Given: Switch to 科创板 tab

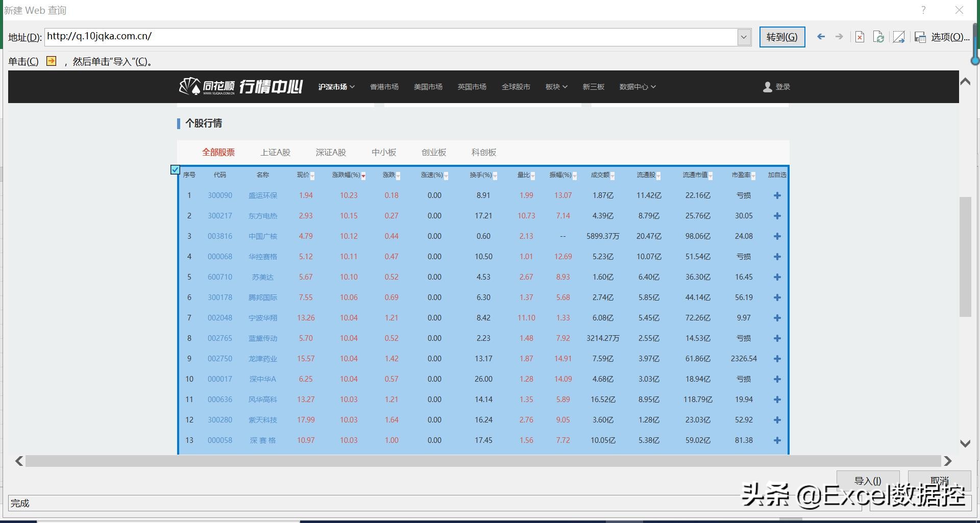Looking at the screenshot, I should [484, 152].
